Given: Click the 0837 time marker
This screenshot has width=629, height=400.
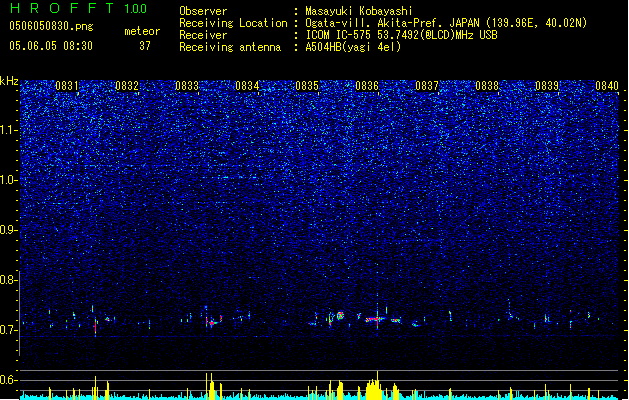Looking at the screenshot, I should pyautogui.click(x=427, y=86).
